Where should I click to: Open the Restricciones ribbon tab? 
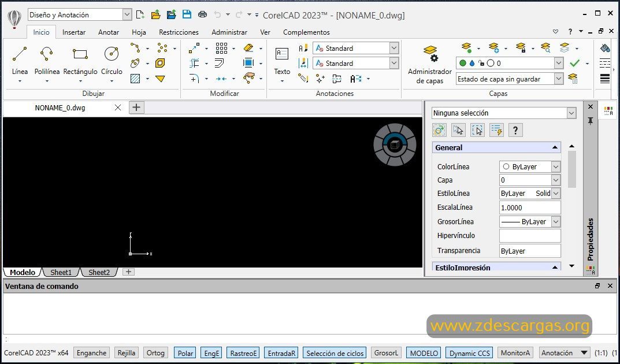tap(179, 32)
